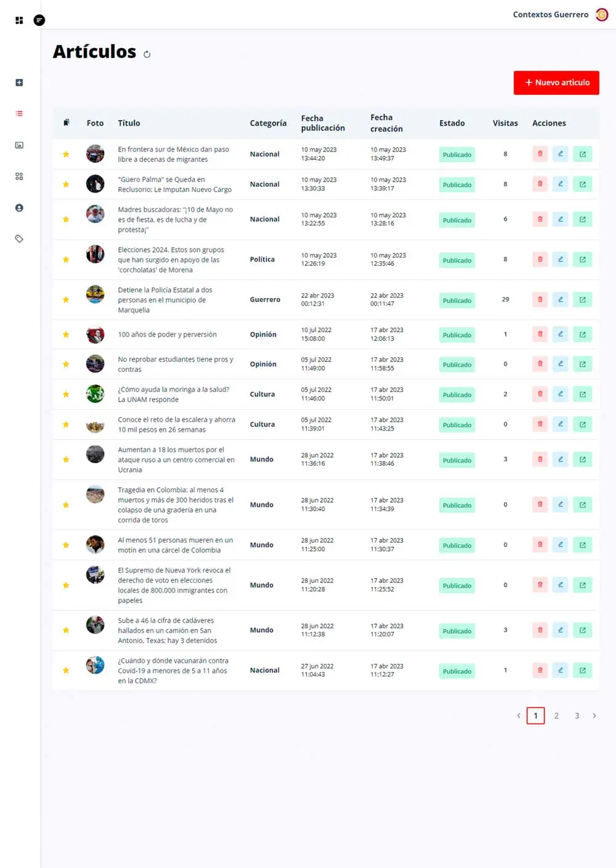Unstar the Covid-19 vaccination article
616x868 pixels.
66,670
